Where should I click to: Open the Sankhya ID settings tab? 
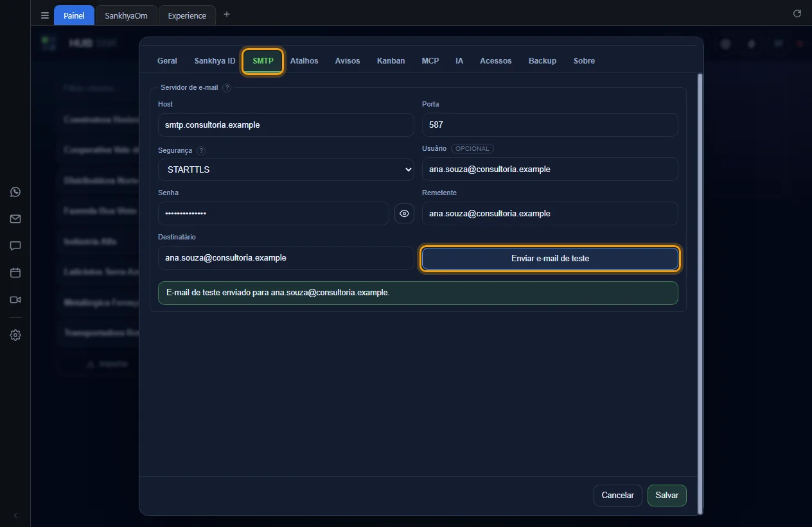pos(215,61)
